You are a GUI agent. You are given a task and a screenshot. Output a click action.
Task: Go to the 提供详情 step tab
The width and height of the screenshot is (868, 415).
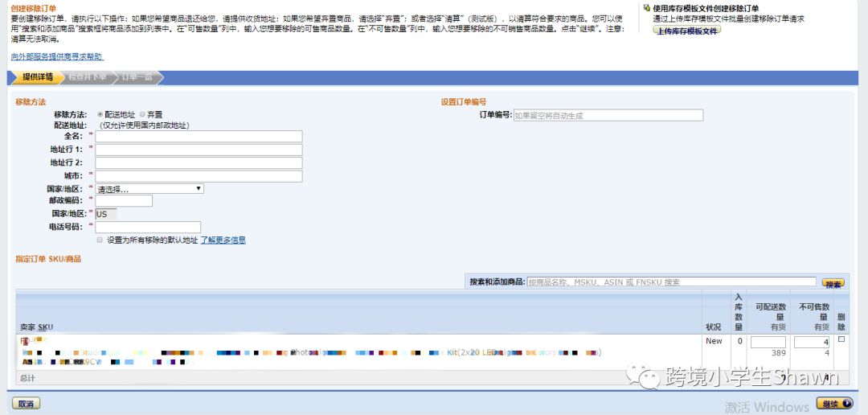37,77
